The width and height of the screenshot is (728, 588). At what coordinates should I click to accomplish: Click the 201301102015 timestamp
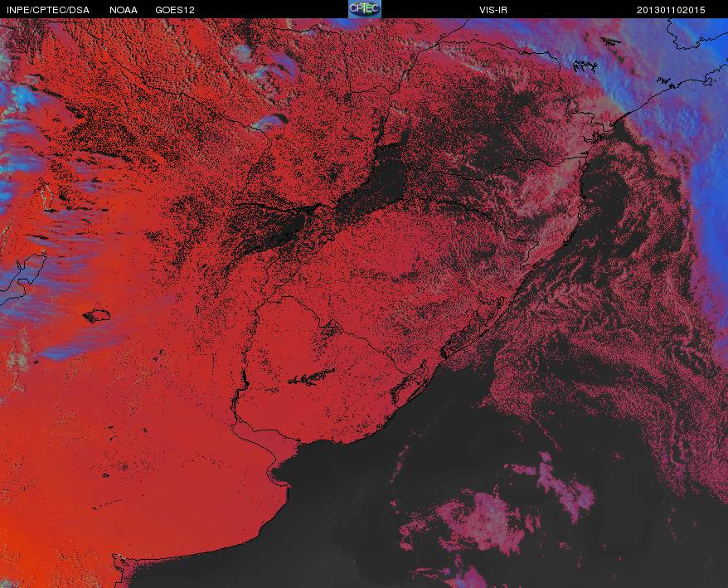click(671, 10)
